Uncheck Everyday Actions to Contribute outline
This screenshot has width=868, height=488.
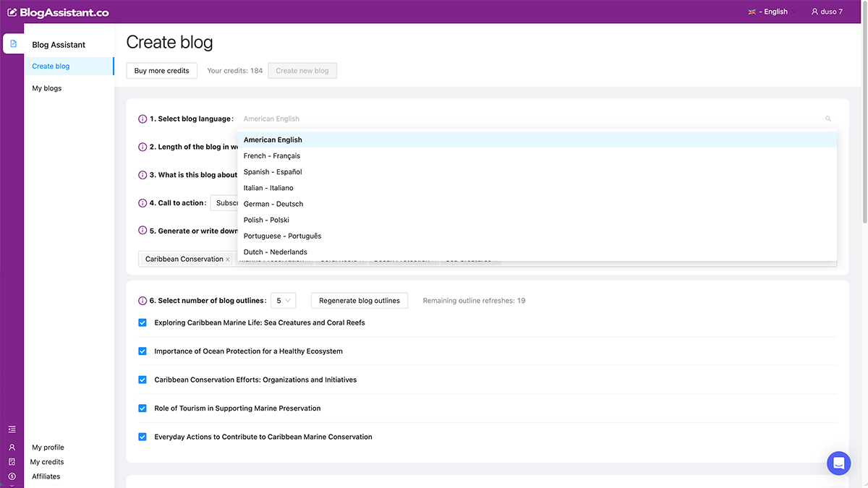142,437
